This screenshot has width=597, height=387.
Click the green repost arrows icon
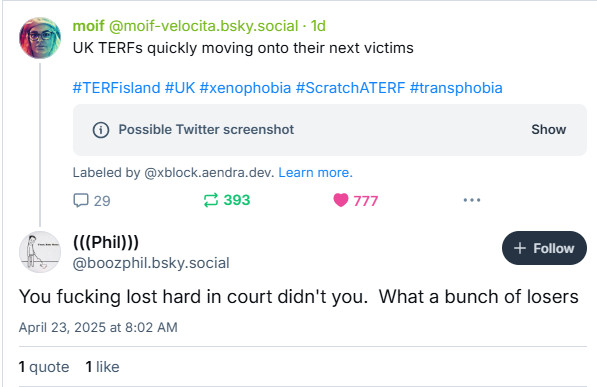211,200
